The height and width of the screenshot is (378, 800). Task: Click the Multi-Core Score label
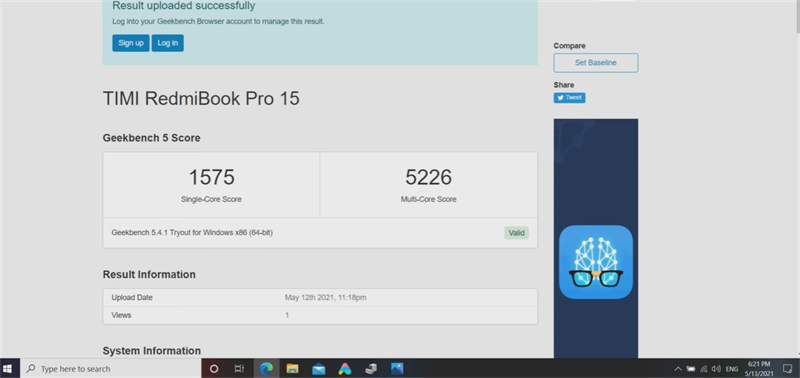point(429,199)
